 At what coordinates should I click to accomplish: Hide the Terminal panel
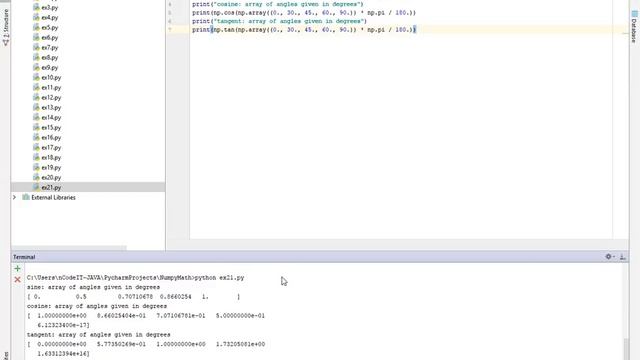pos(622,257)
